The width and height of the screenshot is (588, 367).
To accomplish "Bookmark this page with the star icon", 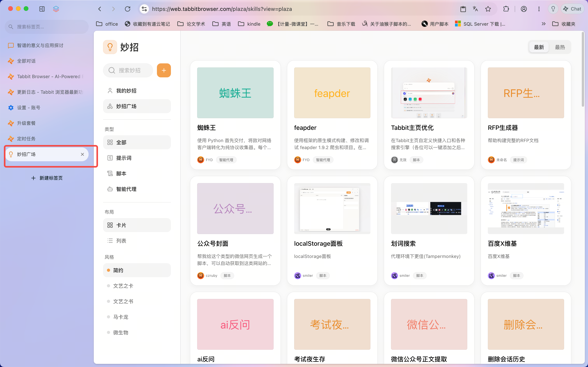I will (488, 9).
